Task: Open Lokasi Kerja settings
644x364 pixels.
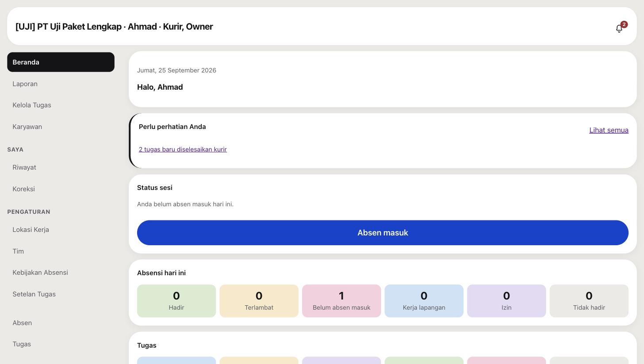Action: point(61,230)
